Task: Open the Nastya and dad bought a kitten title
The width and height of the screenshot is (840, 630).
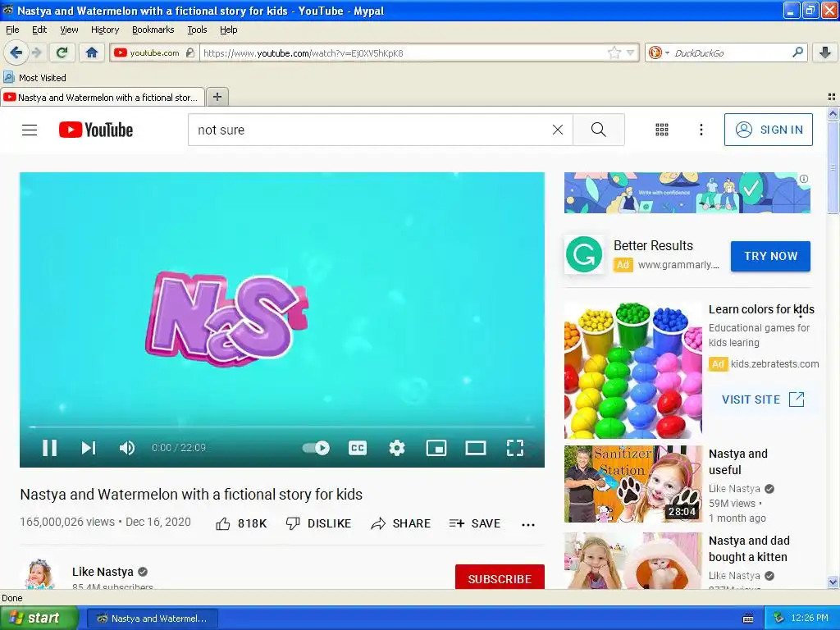Action: 749,549
